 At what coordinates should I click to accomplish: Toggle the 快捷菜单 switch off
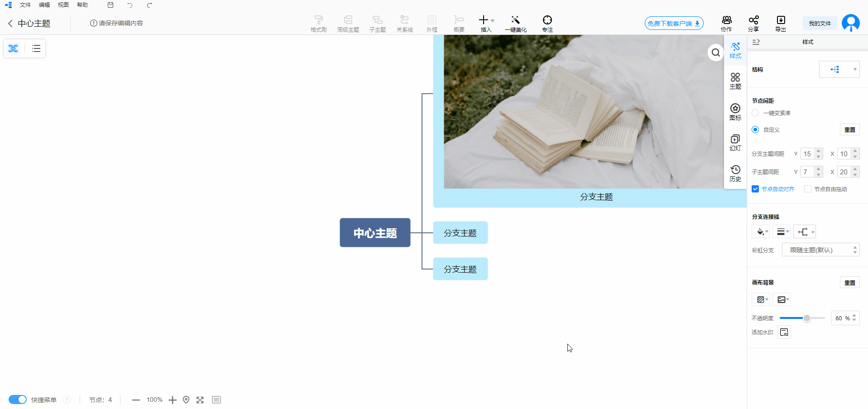pyautogui.click(x=18, y=399)
